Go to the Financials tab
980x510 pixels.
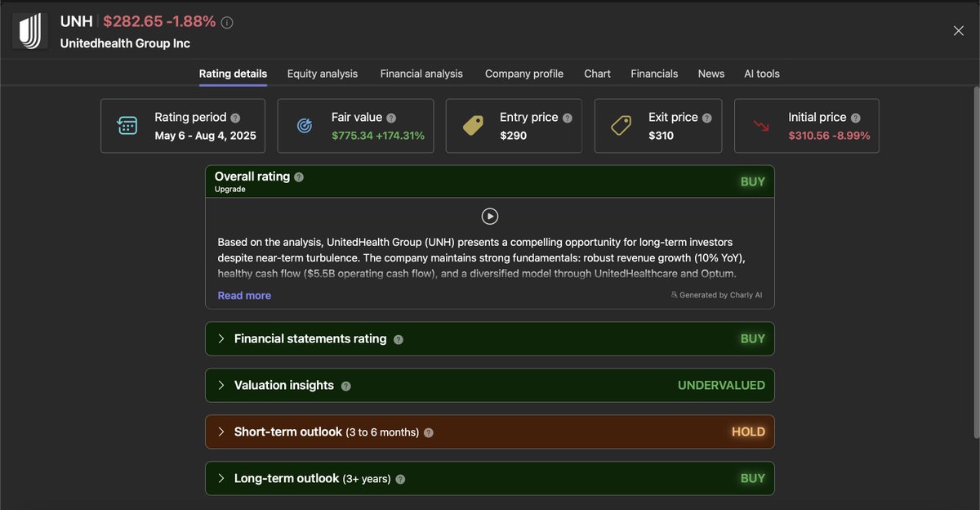click(654, 74)
